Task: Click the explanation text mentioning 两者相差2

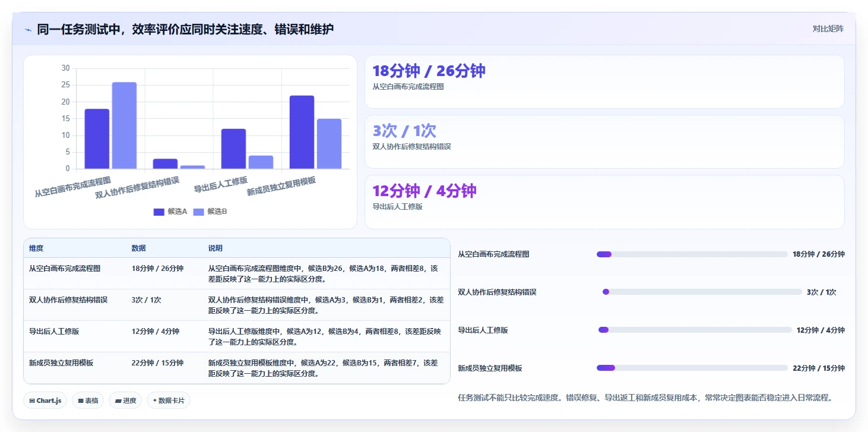Action: pos(326,305)
